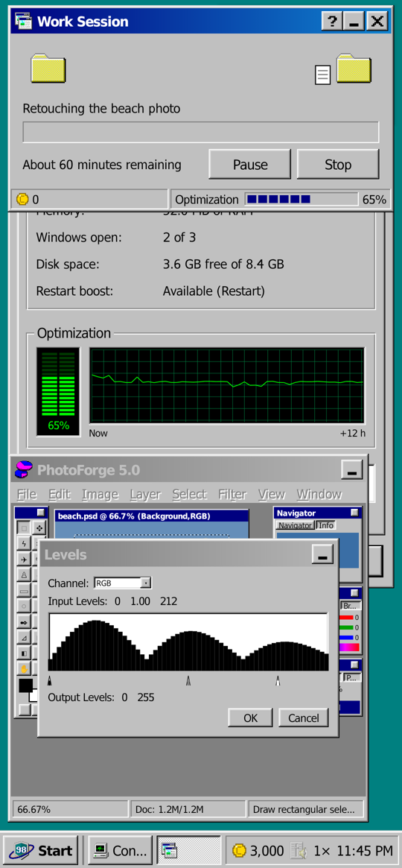This screenshot has width=402, height=868.
Task: Pause the Work Session
Action: point(250,165)
